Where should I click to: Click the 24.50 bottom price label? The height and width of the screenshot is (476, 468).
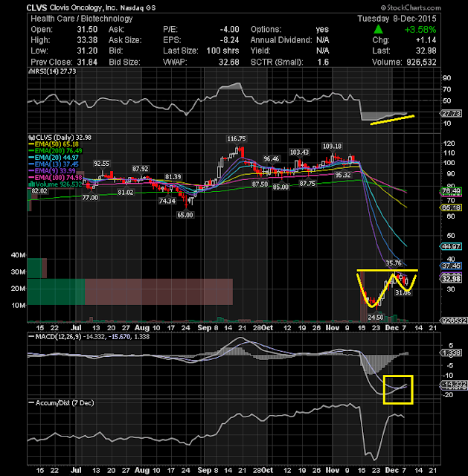tap(376, 318)
